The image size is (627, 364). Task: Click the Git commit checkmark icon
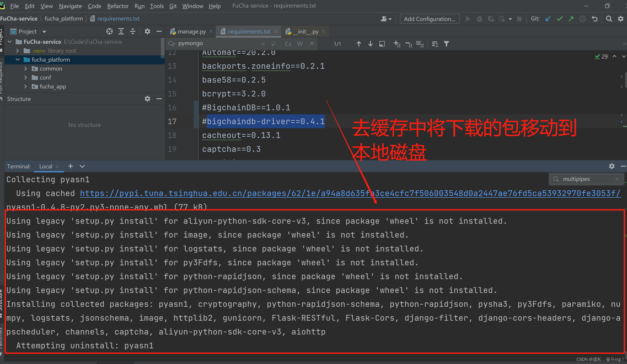coord(560,19)
